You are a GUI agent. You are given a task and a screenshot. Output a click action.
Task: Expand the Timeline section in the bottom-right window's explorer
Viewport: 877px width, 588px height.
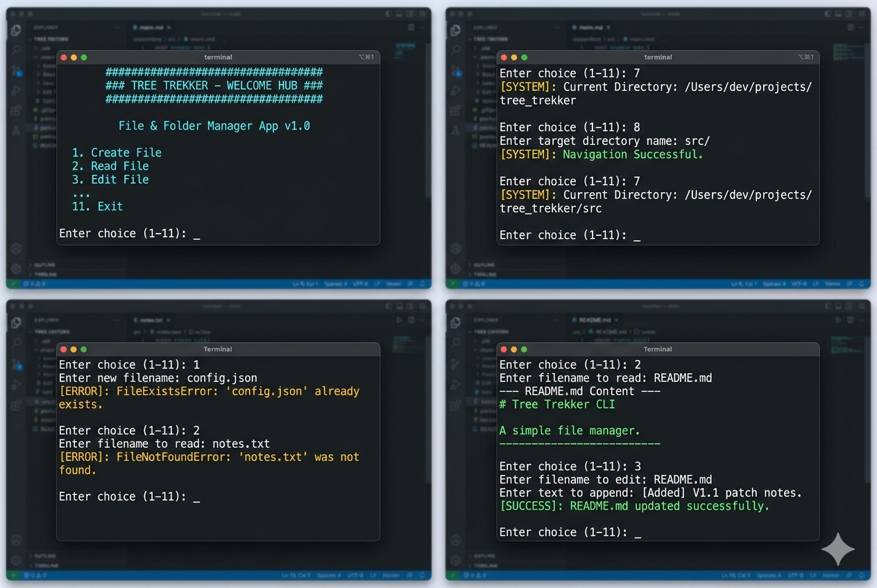point(486,566)
